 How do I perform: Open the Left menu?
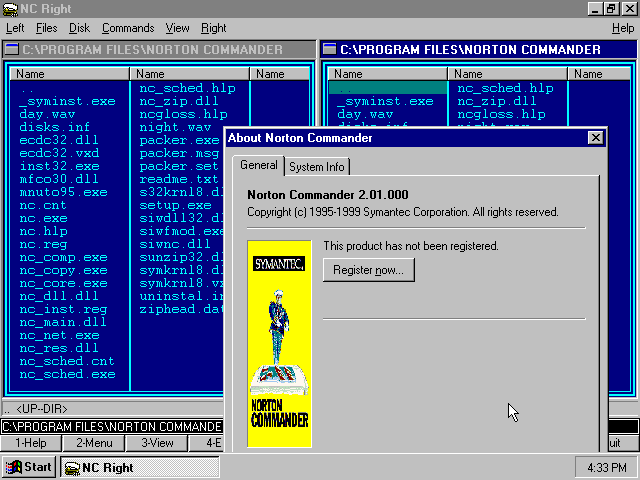15,28
